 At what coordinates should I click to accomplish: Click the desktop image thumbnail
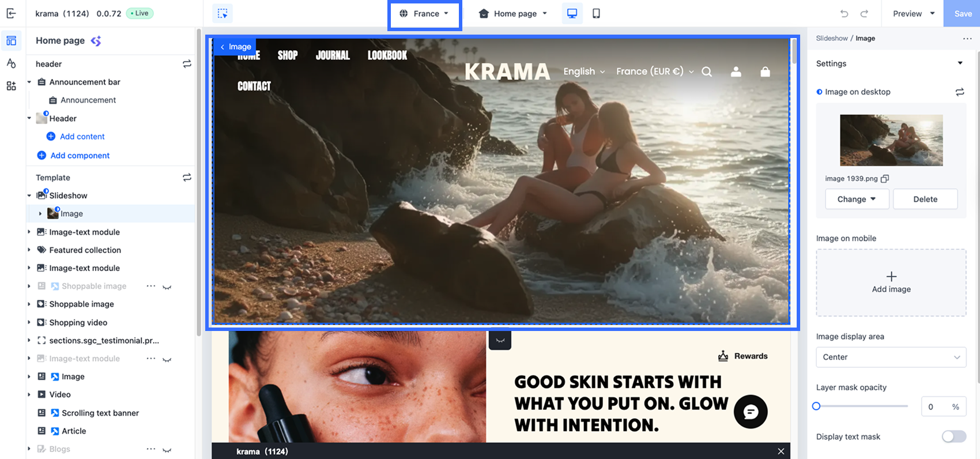coord(891,140)
